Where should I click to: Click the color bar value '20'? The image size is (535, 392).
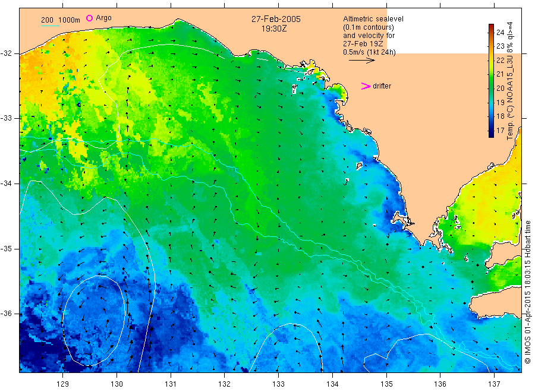click(x=500, y=88)
